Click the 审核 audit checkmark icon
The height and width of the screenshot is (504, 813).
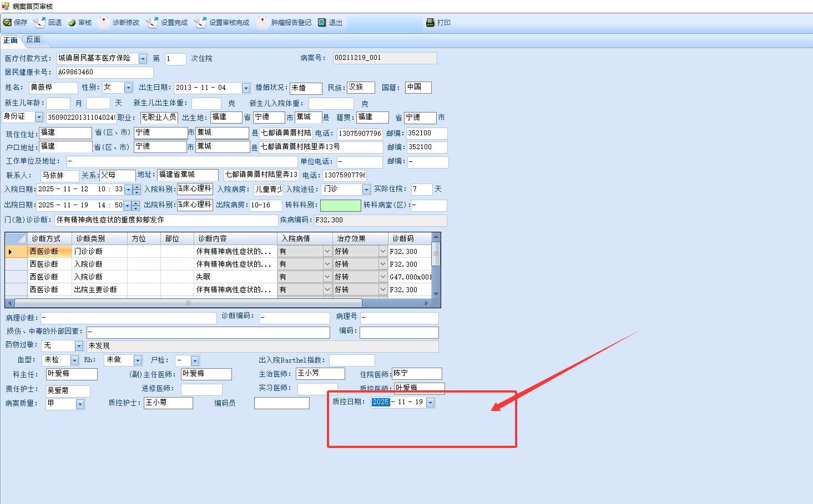tap(72, 23)
